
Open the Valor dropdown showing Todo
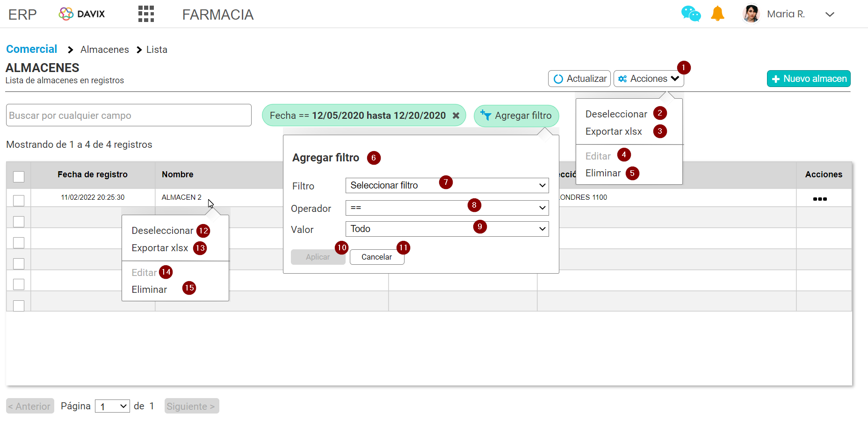point(447,228)
